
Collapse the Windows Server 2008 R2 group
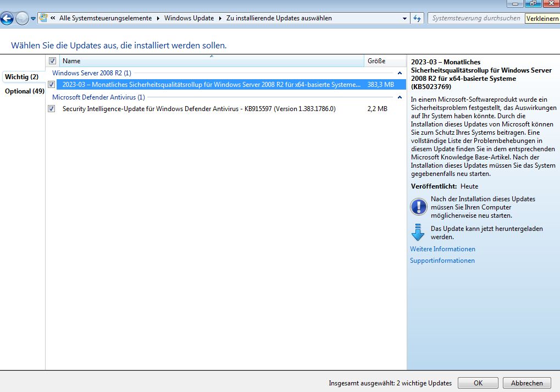pyautogui.click(x=400, y=73)
